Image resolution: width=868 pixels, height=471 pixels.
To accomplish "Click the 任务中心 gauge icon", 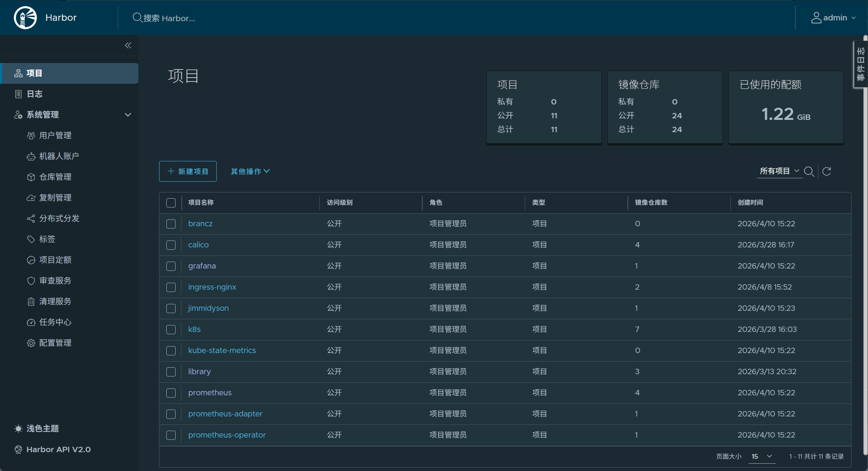I will point(31,322).
